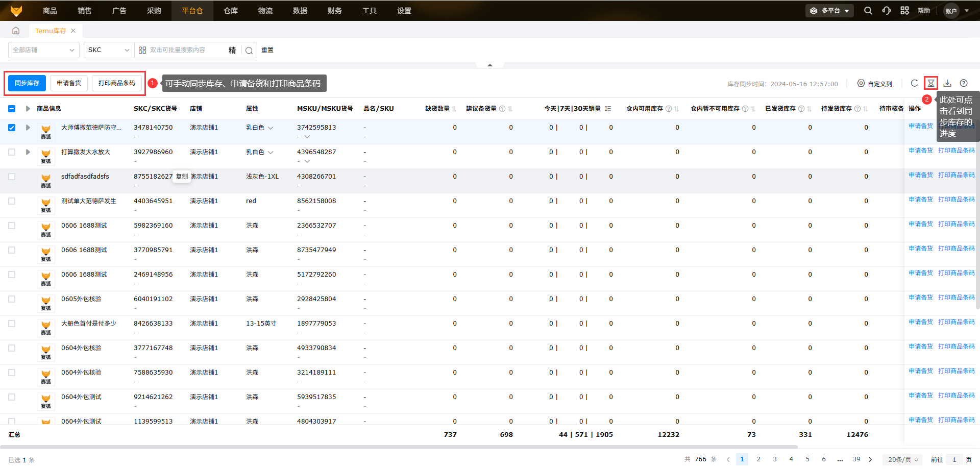Click the headset customer service icon

click(887, 11)
